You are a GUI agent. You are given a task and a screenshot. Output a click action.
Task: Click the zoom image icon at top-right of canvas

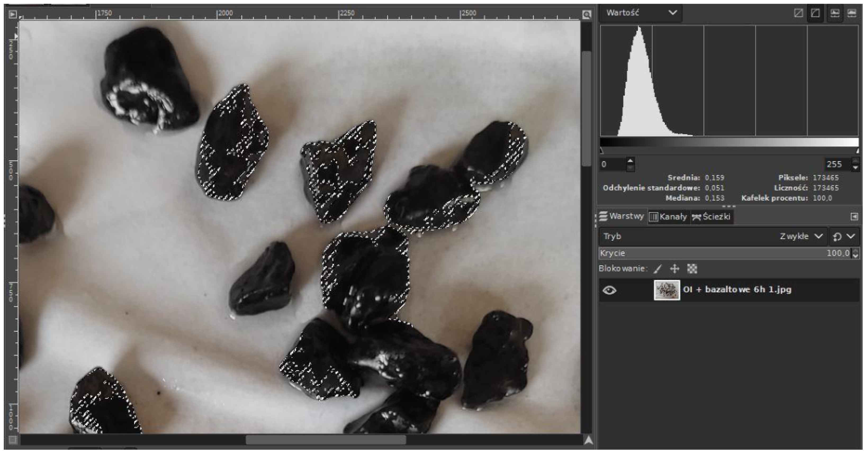tap(587, 15)
